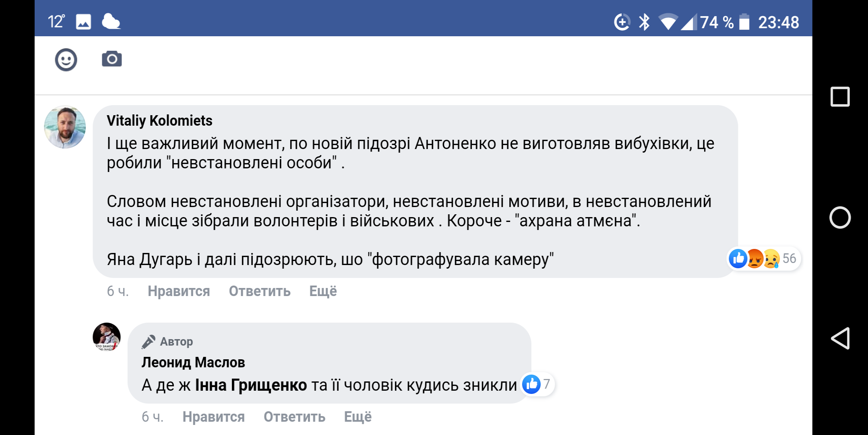868x435 pixels.
Task: Expand Ещё options under Kolomiets' comment
Action: [x=323, y=291]
